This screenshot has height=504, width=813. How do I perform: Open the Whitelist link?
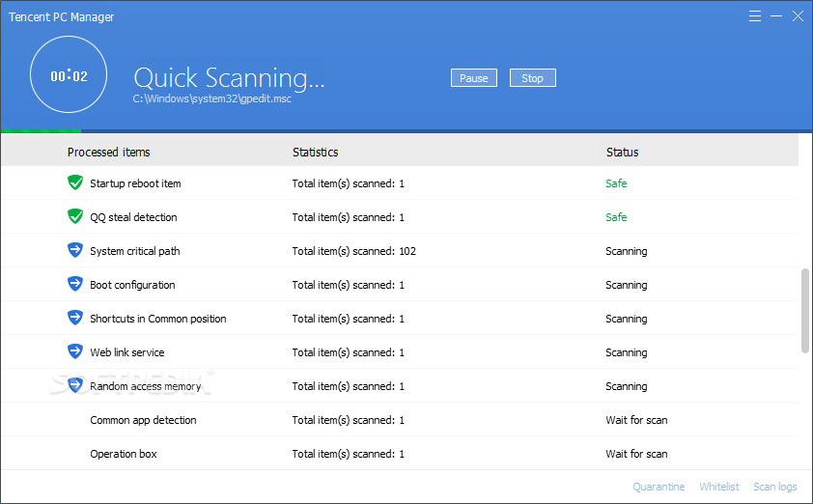(719, 487)
